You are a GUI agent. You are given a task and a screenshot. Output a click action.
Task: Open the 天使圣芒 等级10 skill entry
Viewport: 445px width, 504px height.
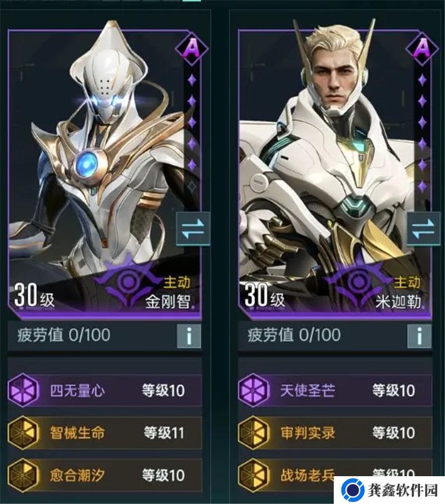point(335,391)
